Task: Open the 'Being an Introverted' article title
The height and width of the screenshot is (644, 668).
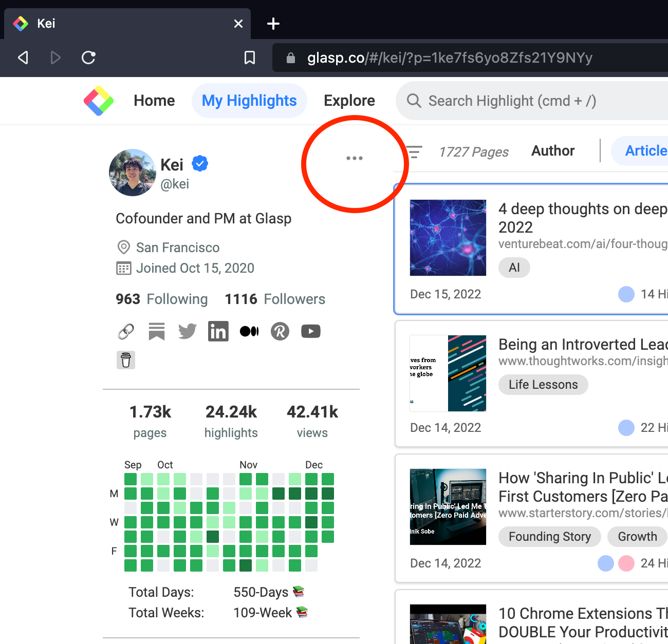Action: (583, 344)
